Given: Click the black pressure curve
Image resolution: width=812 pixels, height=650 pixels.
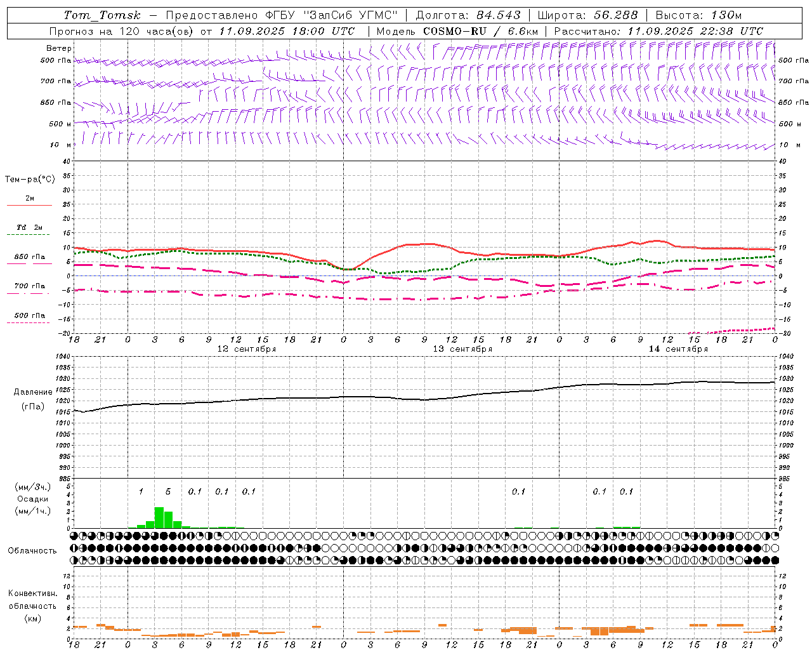Looking at the screenshot, I should [x=425, y=399].
